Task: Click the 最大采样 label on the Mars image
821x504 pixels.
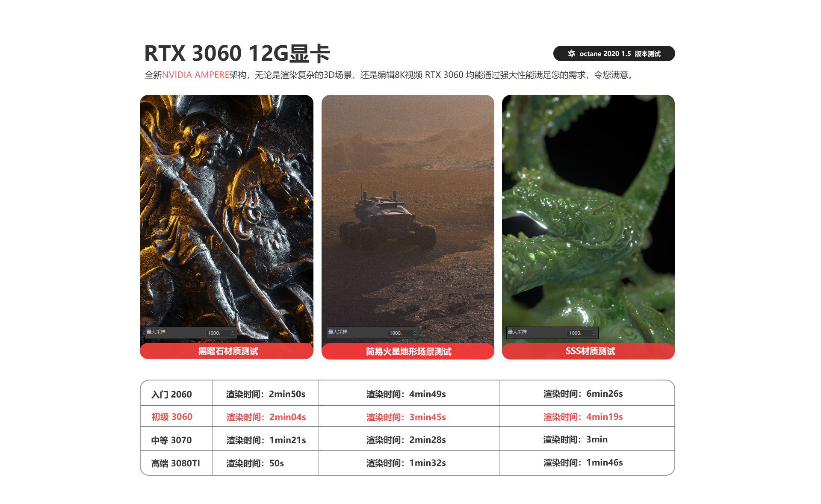Action: click(x=338, y=332)
